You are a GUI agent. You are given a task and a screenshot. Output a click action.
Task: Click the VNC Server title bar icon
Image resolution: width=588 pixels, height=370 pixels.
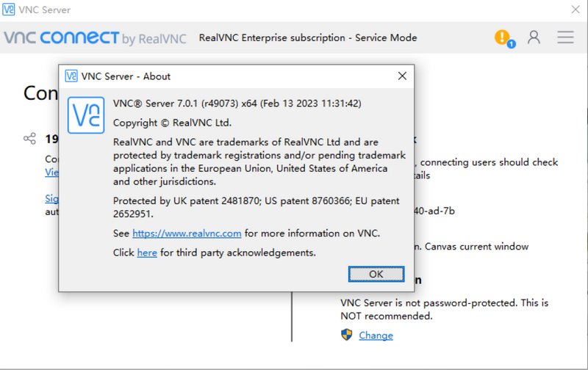click(9, 10)
